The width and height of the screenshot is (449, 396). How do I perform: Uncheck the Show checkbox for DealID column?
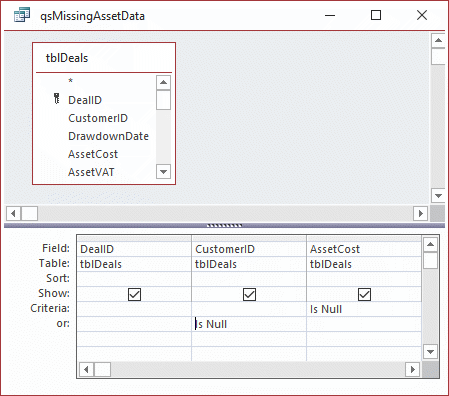(x=134, y=294)
